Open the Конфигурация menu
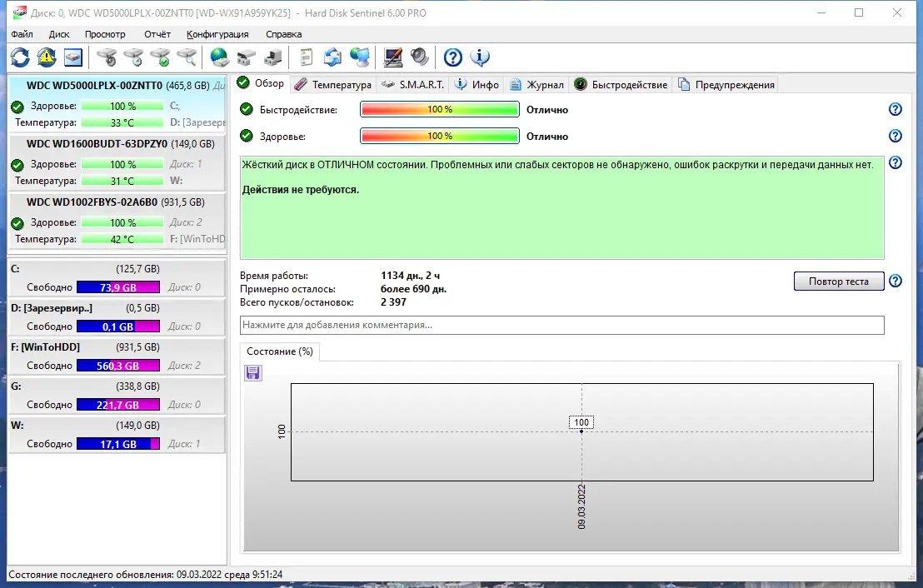 pos(217,34)
